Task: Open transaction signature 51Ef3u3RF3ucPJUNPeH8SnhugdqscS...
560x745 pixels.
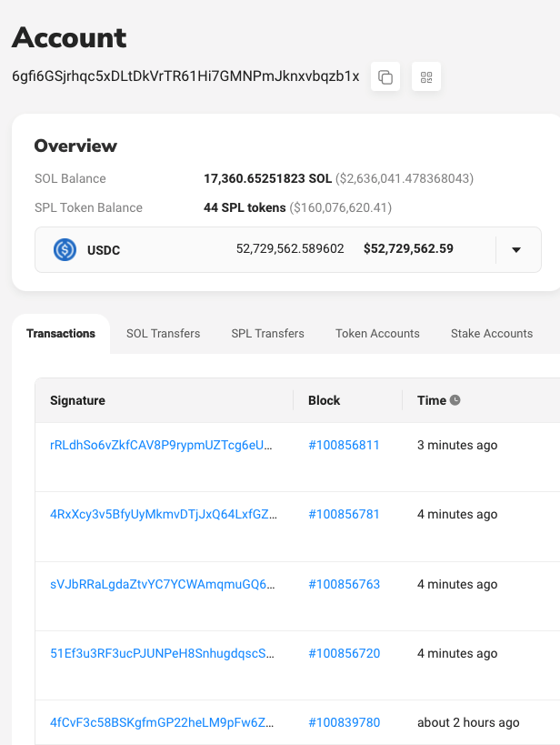Action: [x=162, y=653]
